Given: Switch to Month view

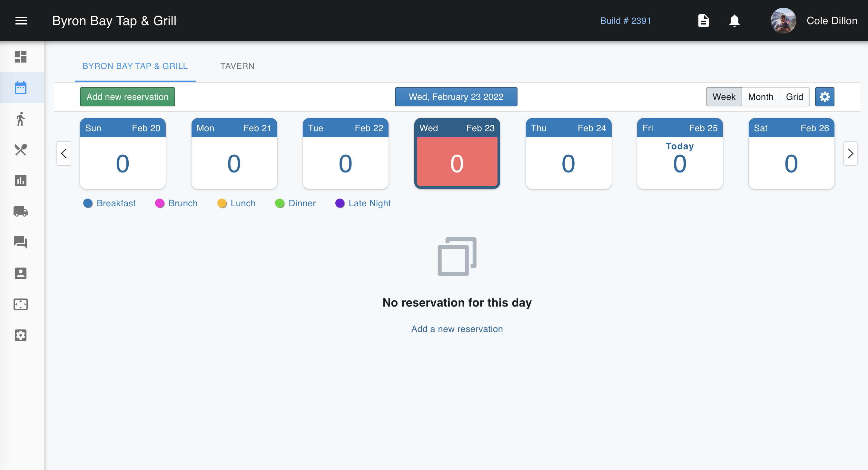Looking at the screenshot, I should pos(761,97).
